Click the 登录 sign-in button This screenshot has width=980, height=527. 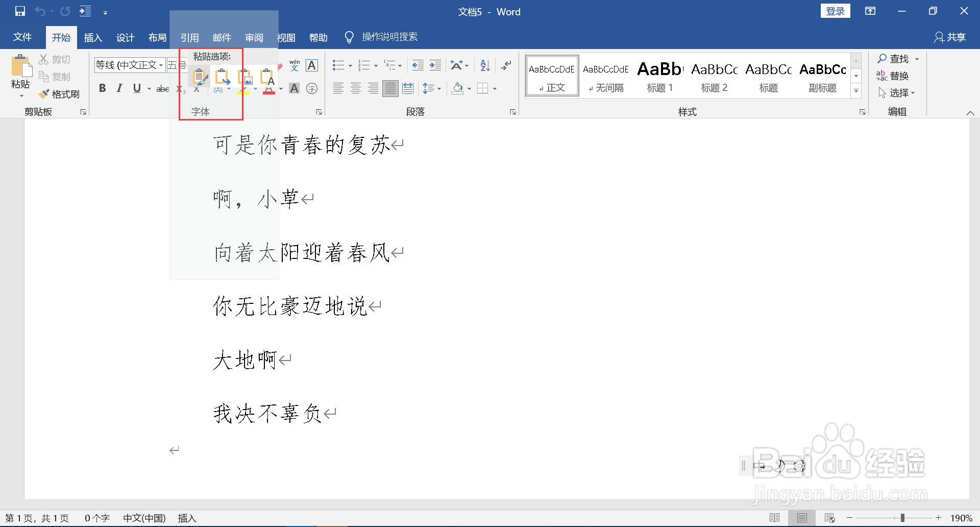coord(836,11)
